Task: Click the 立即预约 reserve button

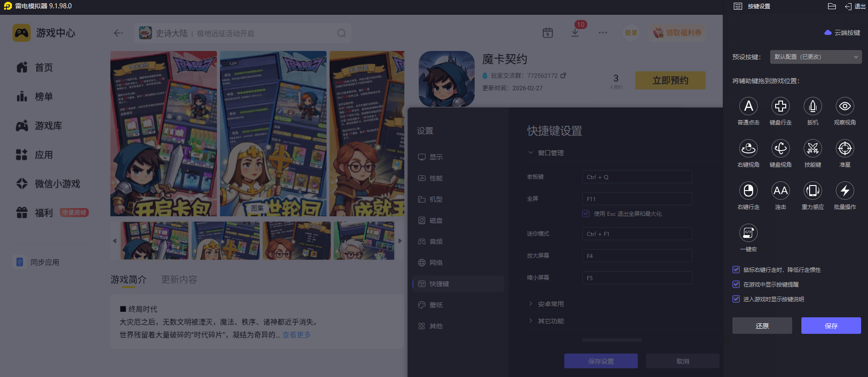Action: 670,80
